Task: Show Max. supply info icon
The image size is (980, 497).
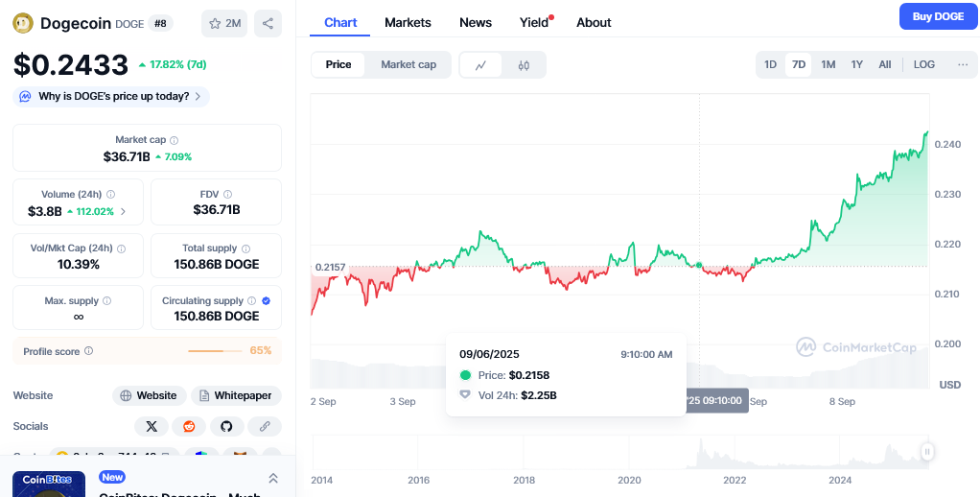Action: pyautogui.click(x=106, y=300)
